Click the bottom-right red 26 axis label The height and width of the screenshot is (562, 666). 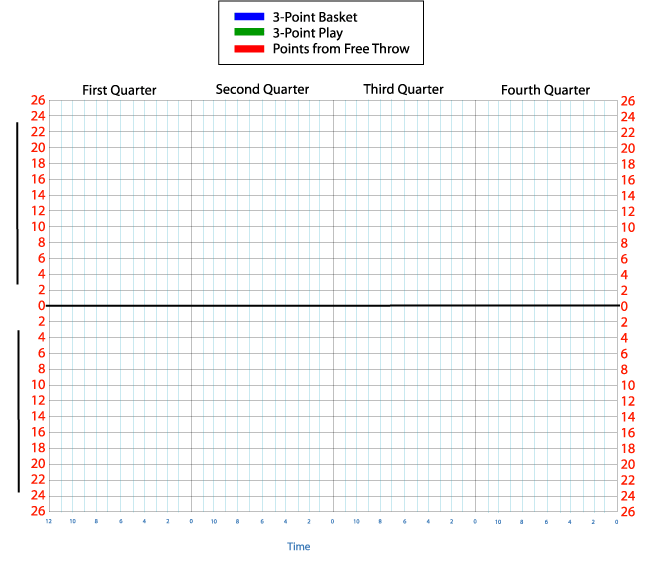[x=627, y=511]
